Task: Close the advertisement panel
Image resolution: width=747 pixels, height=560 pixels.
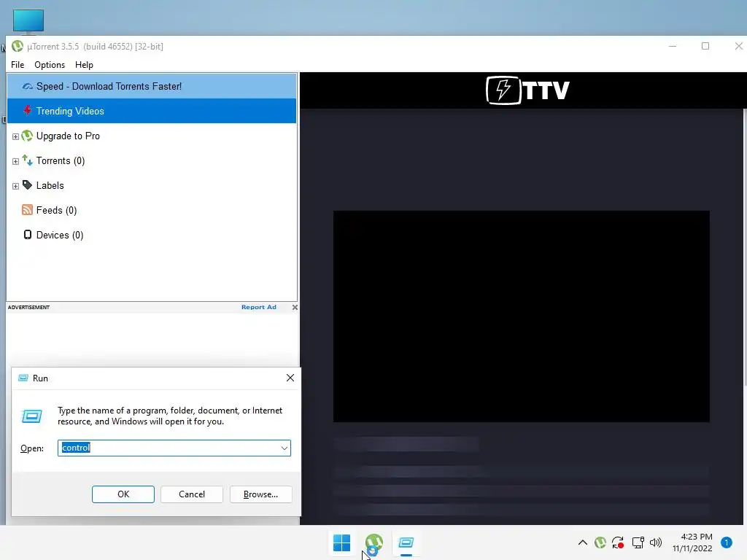Action: [x=295, y=307]
